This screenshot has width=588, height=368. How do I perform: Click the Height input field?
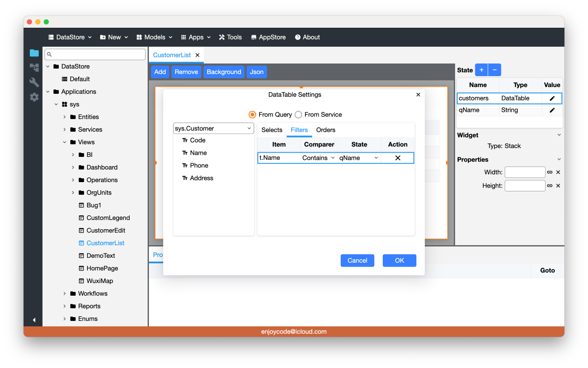[524, 186]
